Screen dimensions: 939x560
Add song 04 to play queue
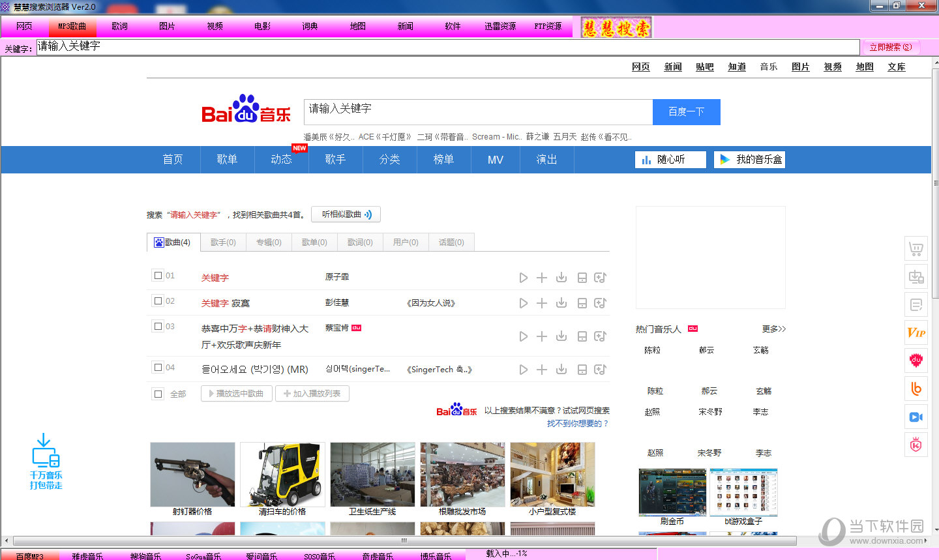(542, 370)
